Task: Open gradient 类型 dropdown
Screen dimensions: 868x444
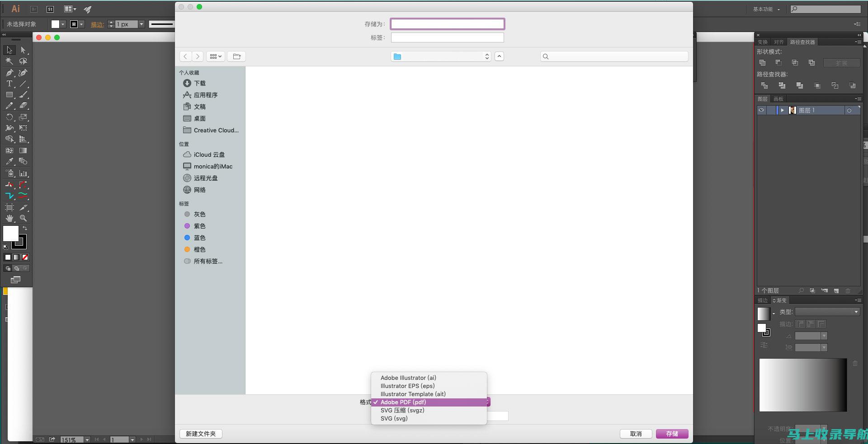Action: click(827, 312)
